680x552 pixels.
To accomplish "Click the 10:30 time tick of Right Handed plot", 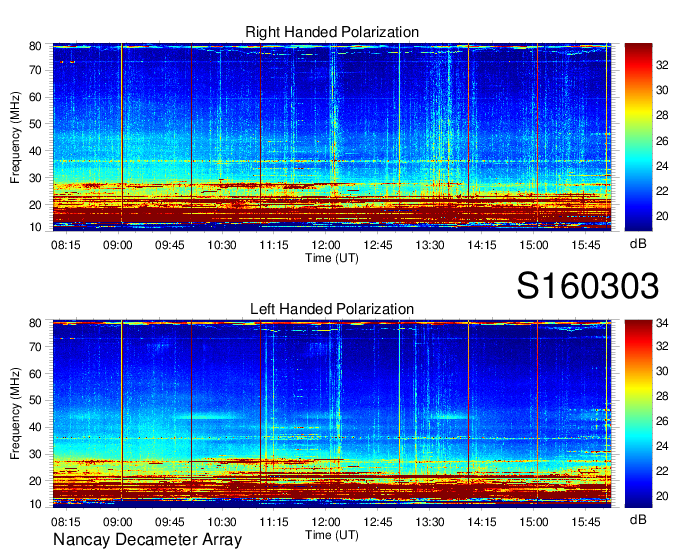I will click(x=222, y=245).
